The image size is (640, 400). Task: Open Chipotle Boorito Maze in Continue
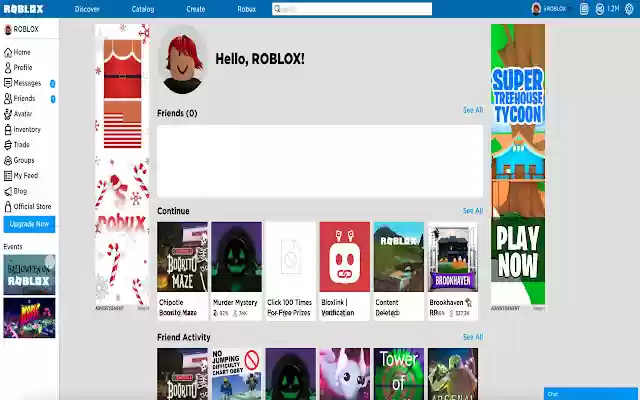(x=182, y=271)
